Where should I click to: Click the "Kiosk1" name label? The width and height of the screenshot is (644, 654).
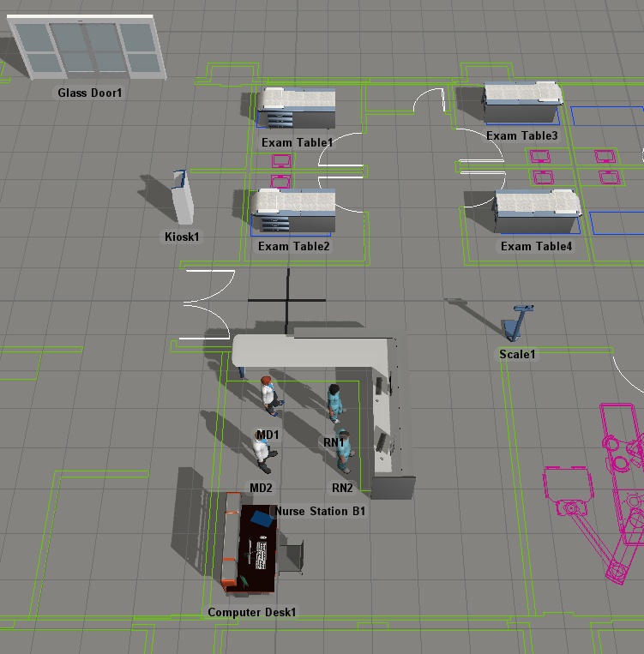pyautogui.click(x=182, y=237)
